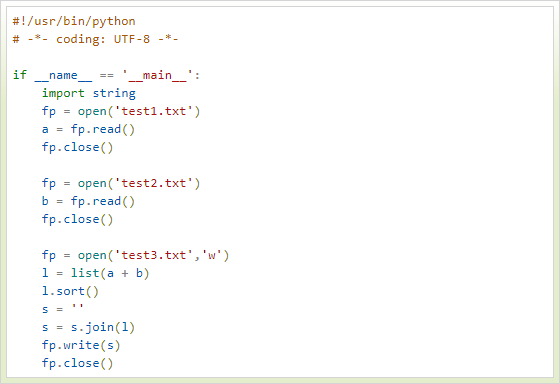Viewport: 560px width, 384px height.
Task: Click the 's = s.join(l)' line
Action: coord(88,327)
